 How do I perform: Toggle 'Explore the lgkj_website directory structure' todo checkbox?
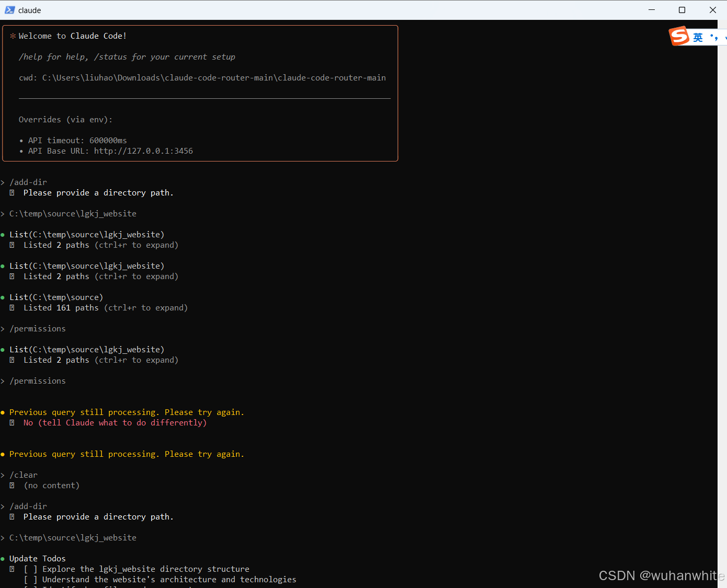[30, 569]
